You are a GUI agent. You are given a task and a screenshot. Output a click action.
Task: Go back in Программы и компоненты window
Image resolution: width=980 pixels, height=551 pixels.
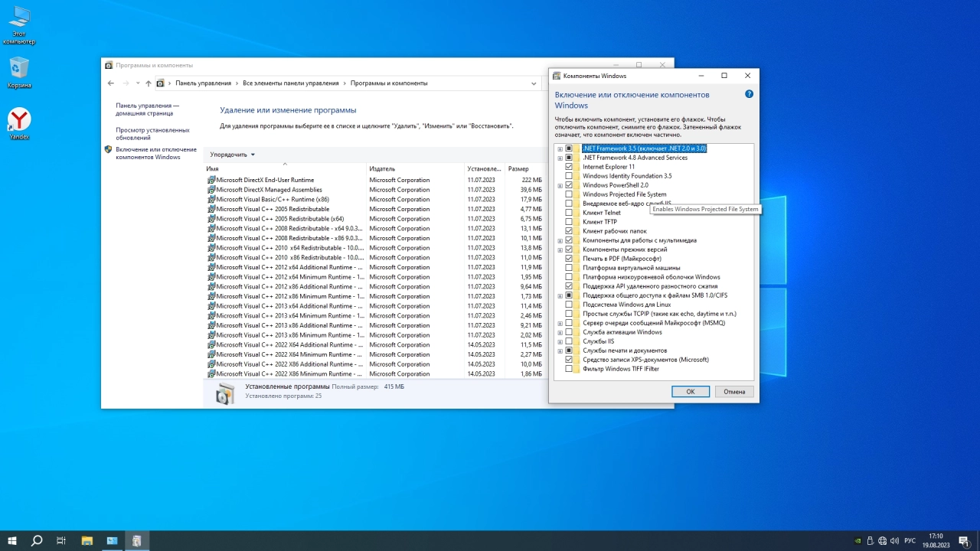click(111, 83)
